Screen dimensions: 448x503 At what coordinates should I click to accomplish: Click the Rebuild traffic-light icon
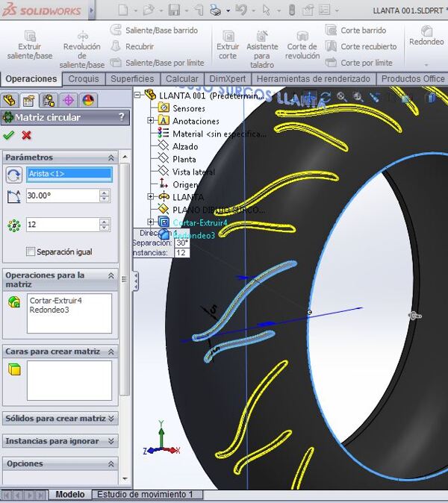[292, 10]
